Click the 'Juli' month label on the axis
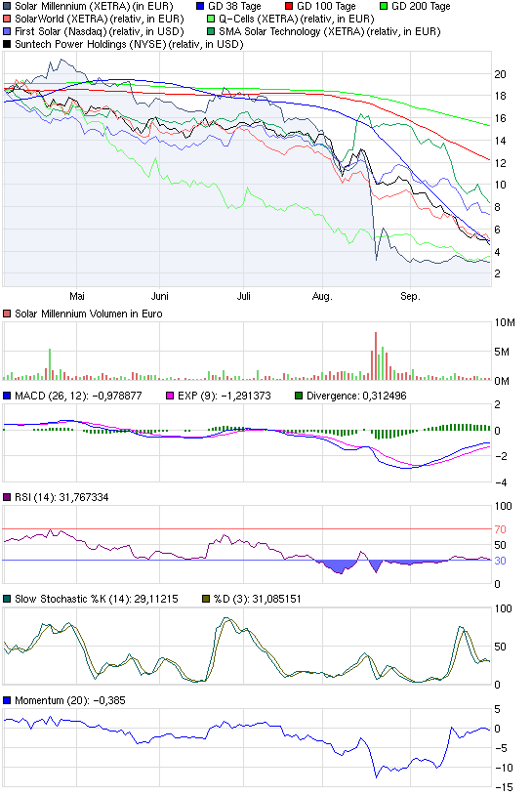 point(244,296)
